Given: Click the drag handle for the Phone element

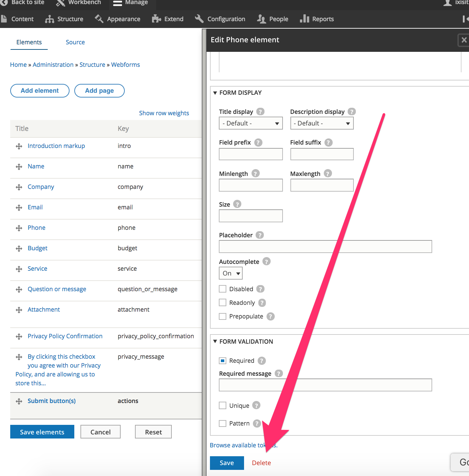Looking at the screenshot, I should tap(19, 228).
